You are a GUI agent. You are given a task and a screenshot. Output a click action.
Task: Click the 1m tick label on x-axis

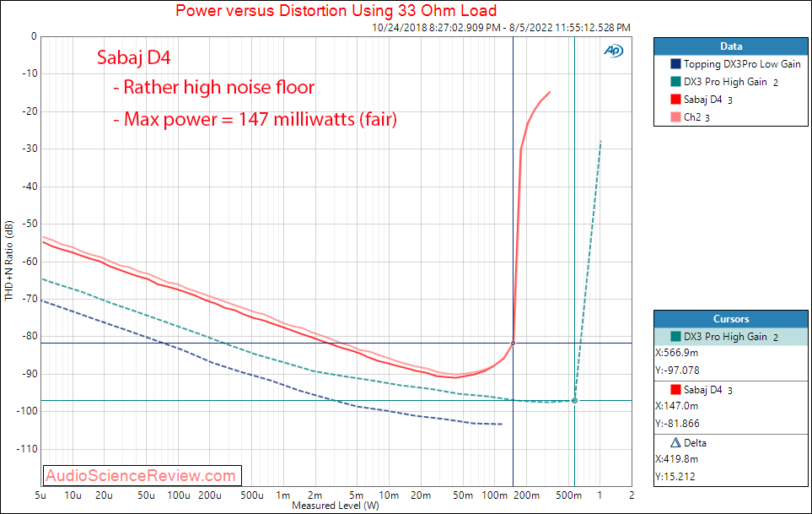(x=282, y=495)
